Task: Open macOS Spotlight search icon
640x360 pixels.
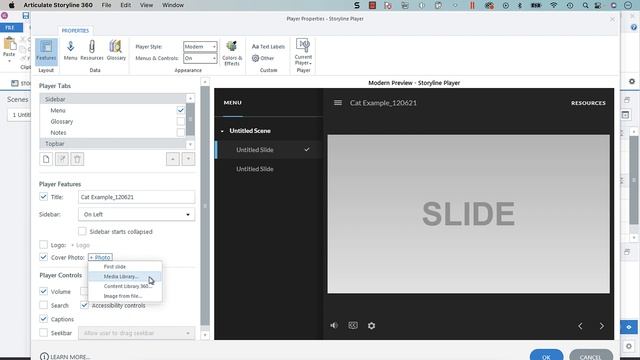Action: pos(585,5)
